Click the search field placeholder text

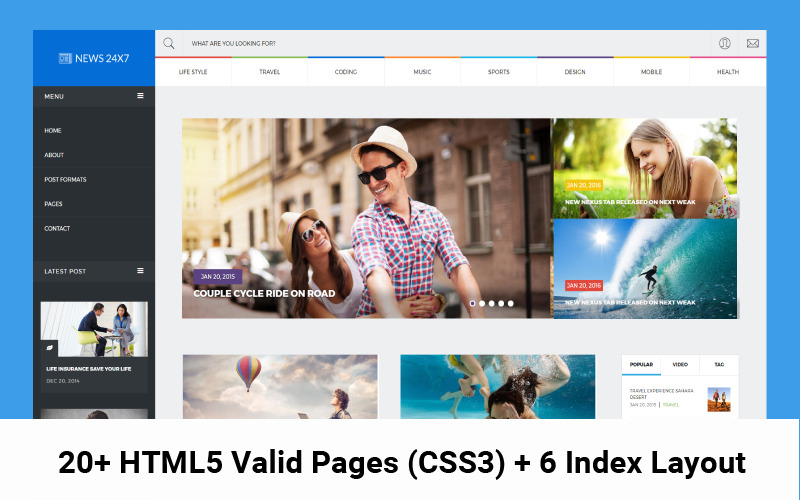(x=234, y=44)
